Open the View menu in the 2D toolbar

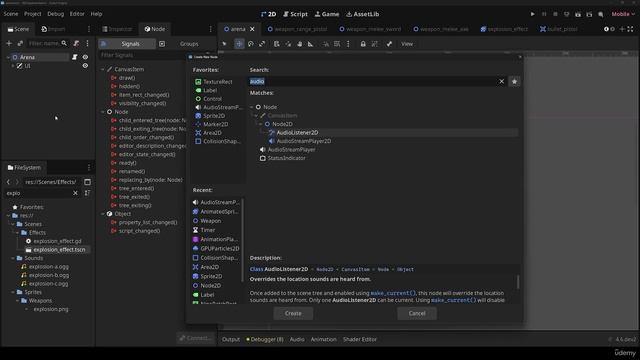click(x=407, y=44)
